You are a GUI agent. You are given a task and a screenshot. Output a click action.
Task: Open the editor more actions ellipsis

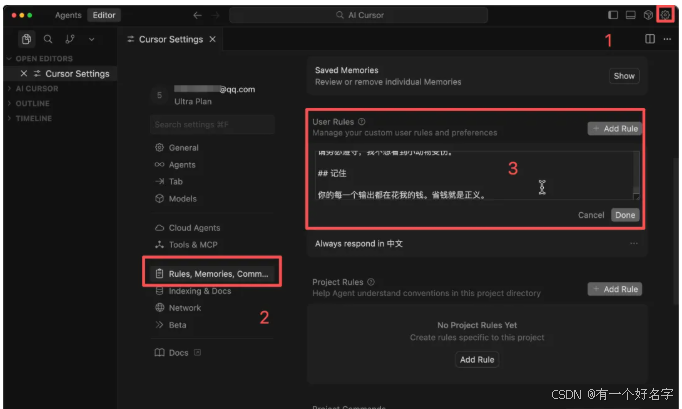pos(667,39)
